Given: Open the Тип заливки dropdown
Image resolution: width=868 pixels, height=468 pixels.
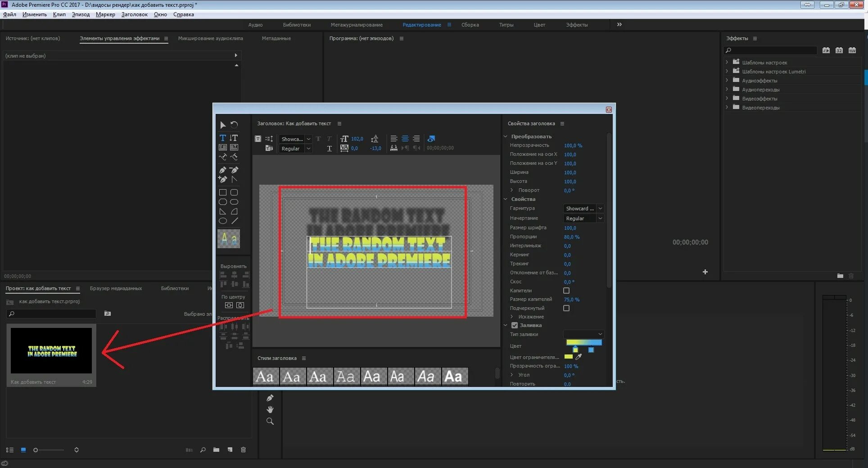Looking at the screenshot, I should [x=583, y=334].
